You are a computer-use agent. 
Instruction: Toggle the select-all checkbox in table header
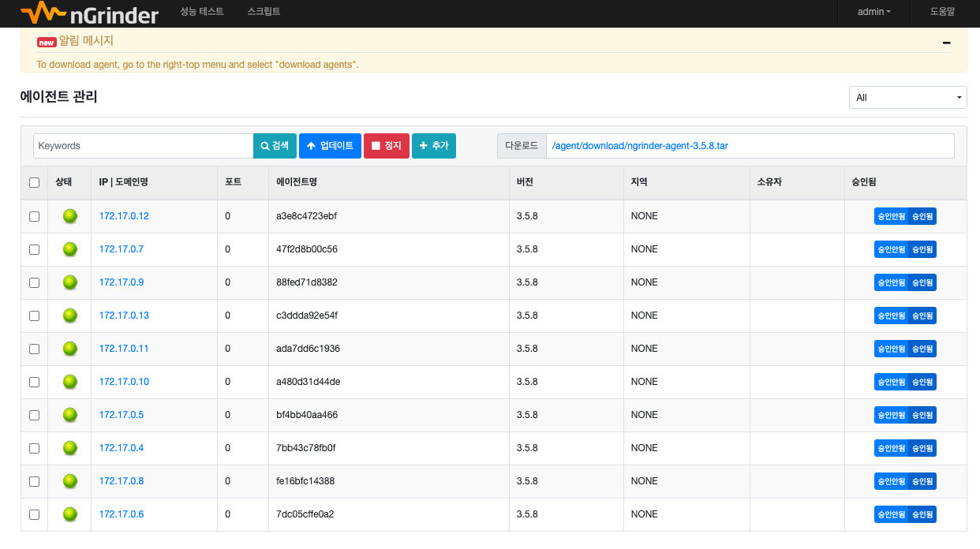[34, 182]
